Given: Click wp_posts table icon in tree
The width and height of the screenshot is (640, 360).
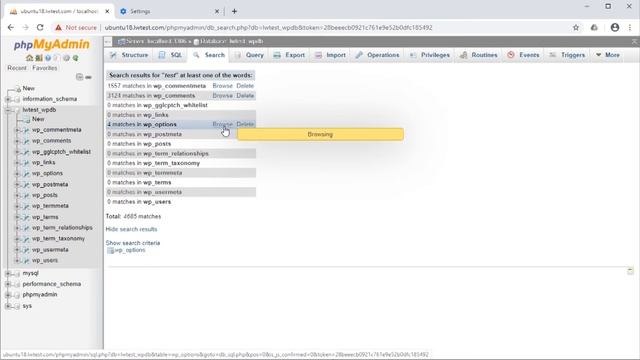Looking at the screenshot, I should pos(26,195).
